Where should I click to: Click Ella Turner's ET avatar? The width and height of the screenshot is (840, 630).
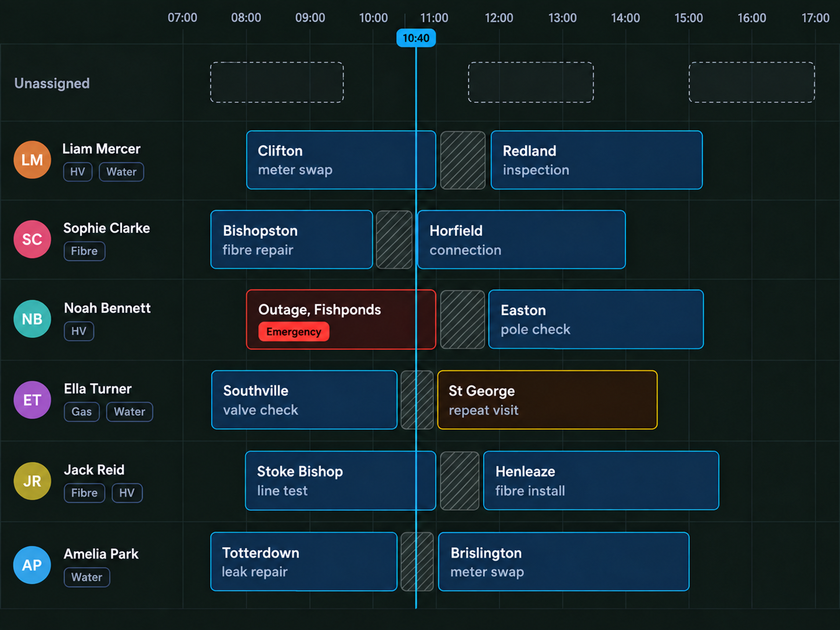pos(32,400)
